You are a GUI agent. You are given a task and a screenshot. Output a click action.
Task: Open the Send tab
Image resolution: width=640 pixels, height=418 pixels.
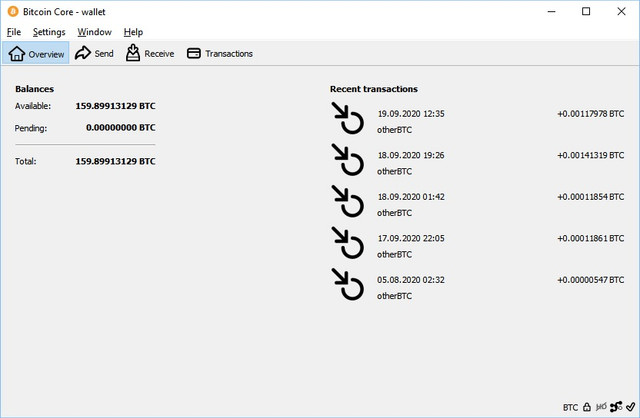(x=94, y=53)
